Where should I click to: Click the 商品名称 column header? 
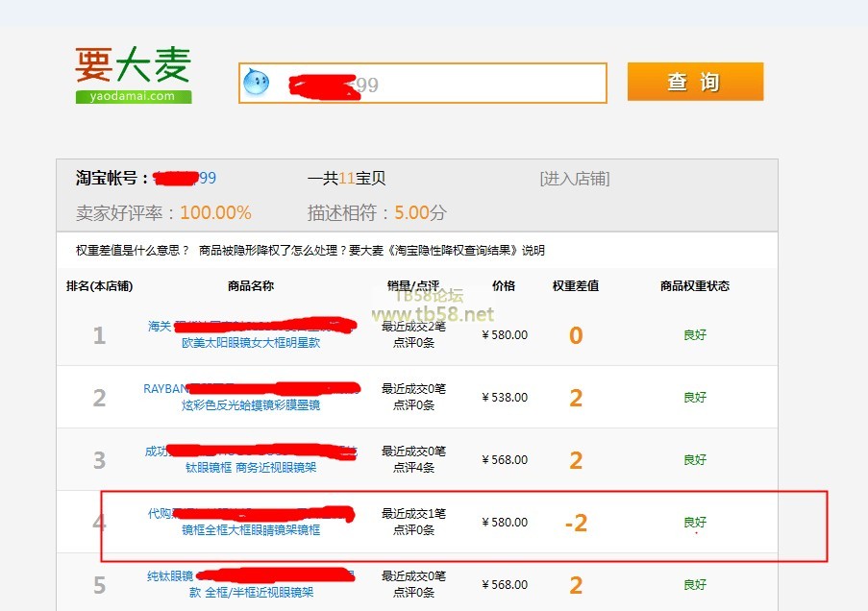(x=251, y=286)
